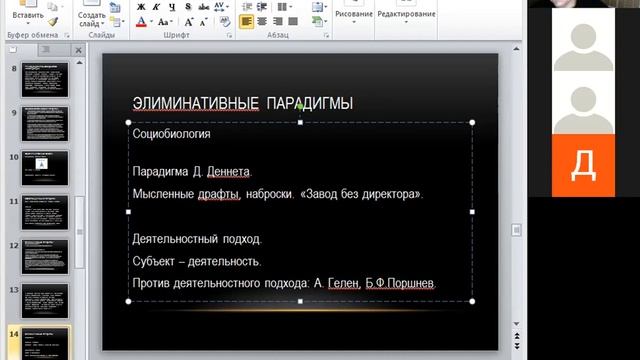The height and width of the screenshot is (360, 640).
Task: Select slide 13 thumbnail
Action: pyautogui.click(x=45, y=301)
